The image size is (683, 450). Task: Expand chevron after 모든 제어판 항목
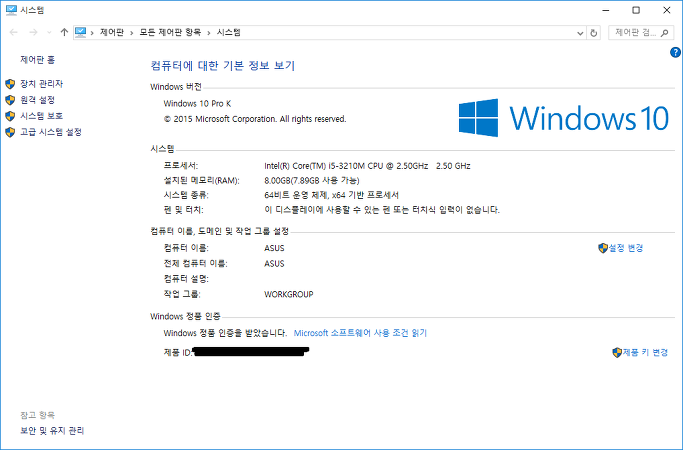pyautogui.click(x=209, y=33)
